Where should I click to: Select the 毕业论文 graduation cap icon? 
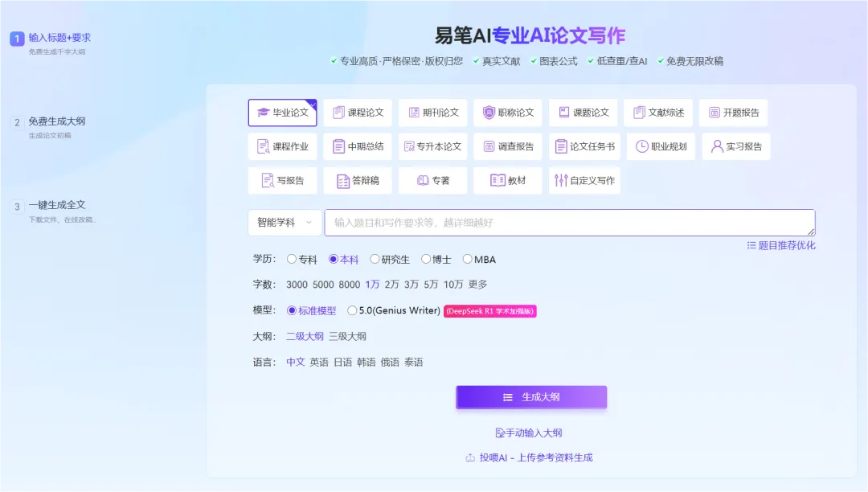[263, 113]
